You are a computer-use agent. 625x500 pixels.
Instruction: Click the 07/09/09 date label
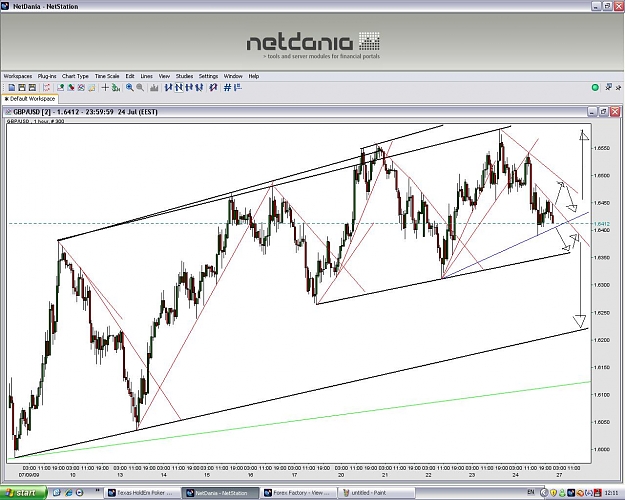(29, 475)
